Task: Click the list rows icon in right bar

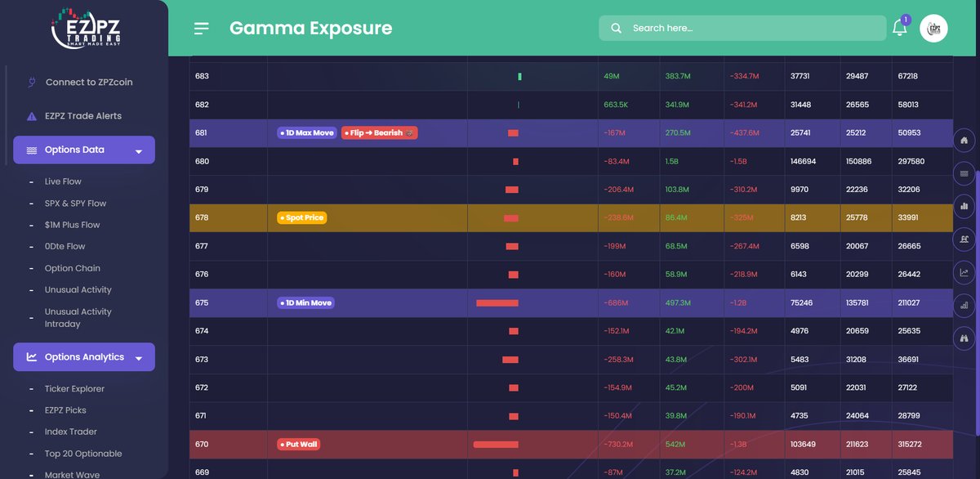Action: click(x=964, y=173)
